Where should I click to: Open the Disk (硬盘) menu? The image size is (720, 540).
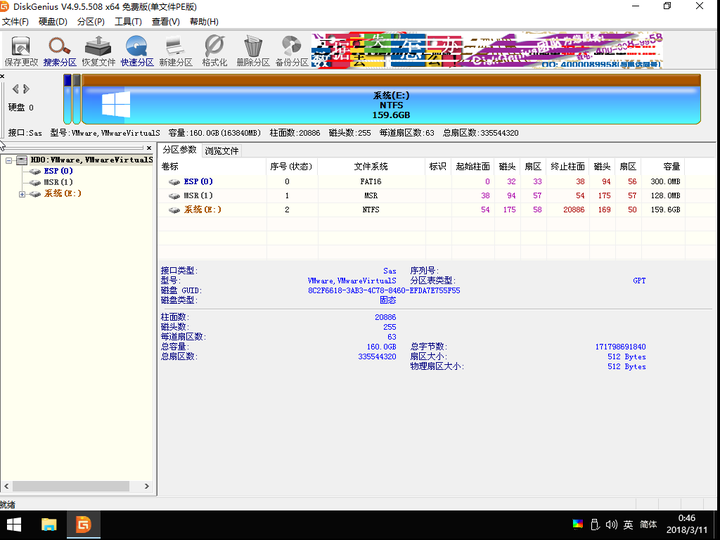53,22
